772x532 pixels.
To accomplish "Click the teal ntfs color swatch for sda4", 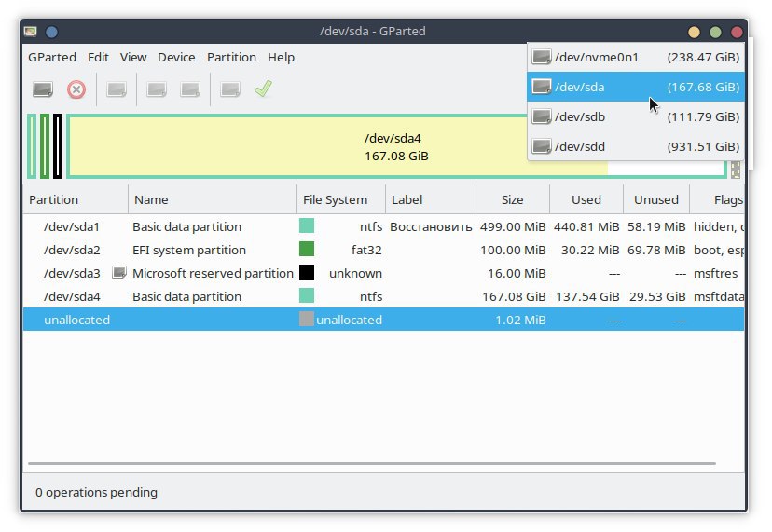I will tap(306, 295).
